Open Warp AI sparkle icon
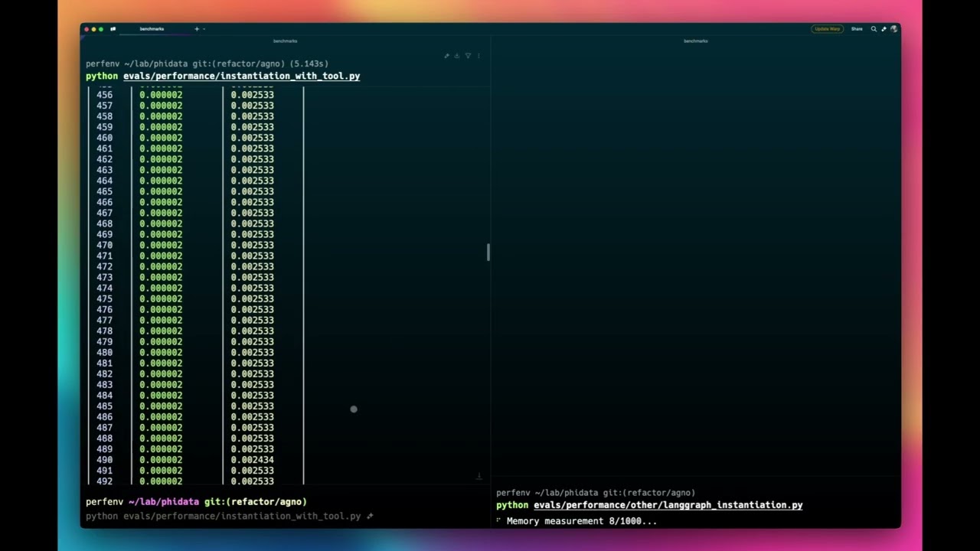The image size is (980, 551). [x=884, y=29]
